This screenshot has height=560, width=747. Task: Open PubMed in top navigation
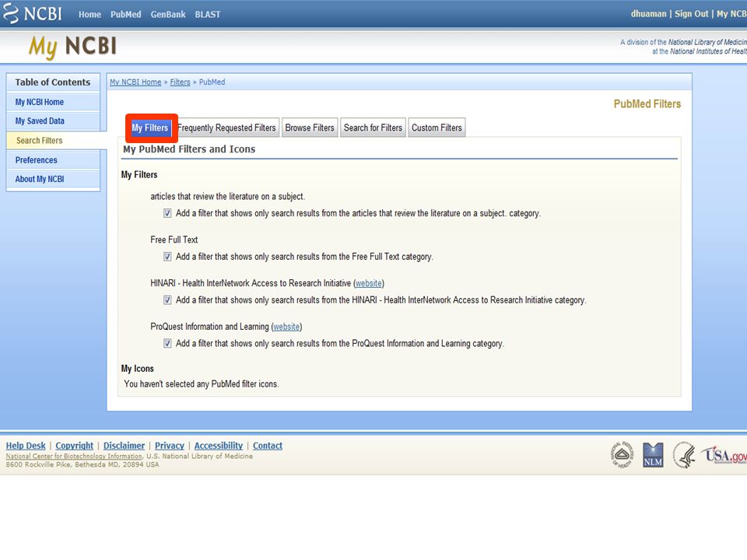pos(126,14)
